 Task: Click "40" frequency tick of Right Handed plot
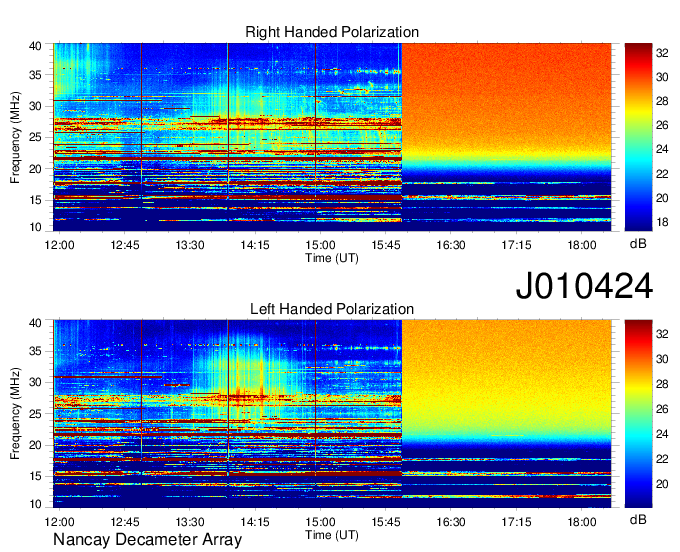click(36, 46)
